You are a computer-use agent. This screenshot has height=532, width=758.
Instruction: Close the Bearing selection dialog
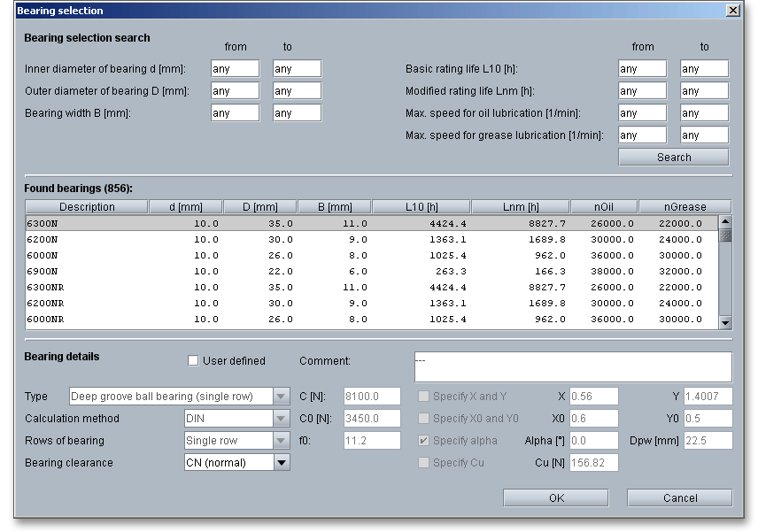pos(732,11)
